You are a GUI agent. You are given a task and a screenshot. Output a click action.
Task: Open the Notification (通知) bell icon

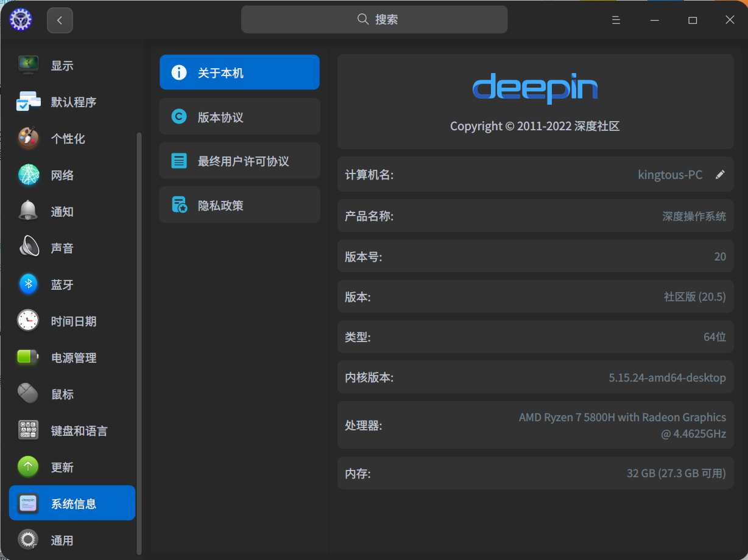coord(28,211)
